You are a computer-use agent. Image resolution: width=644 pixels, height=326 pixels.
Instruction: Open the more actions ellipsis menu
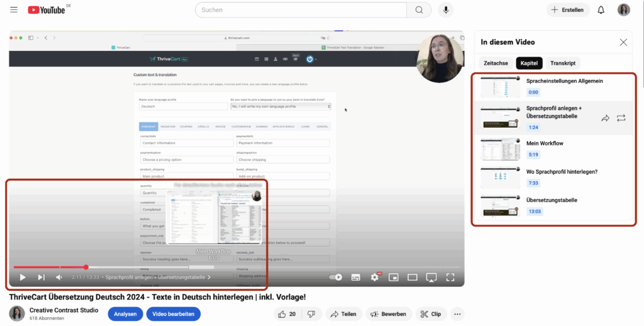coord(457,314)
